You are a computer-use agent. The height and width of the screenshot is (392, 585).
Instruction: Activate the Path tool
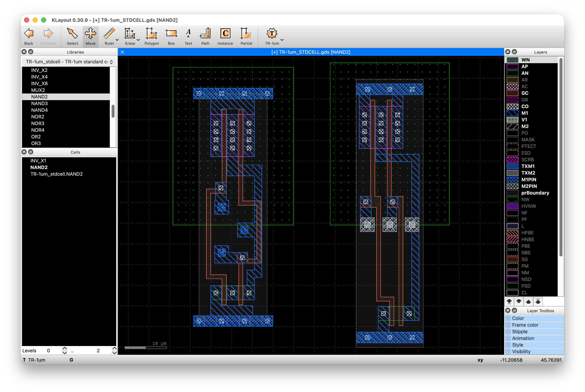(x=205, y=37)
